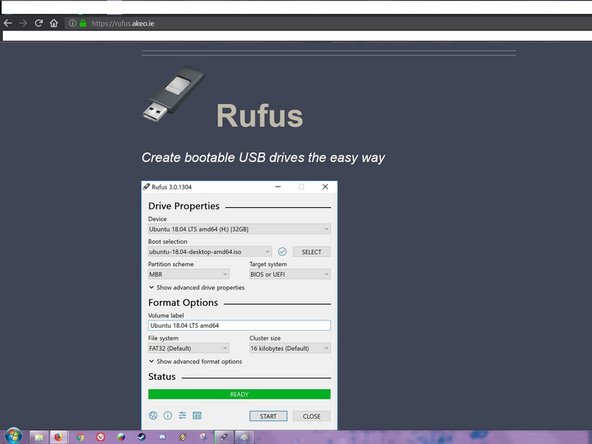
Task: Click the SELECT button for boot image
Action: [x=311, y=252]
